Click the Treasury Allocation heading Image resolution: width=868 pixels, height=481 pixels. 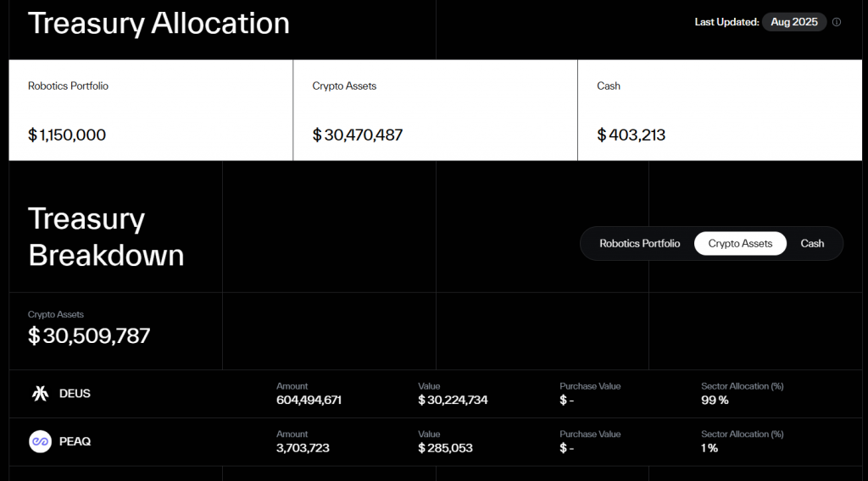point(159,23)
